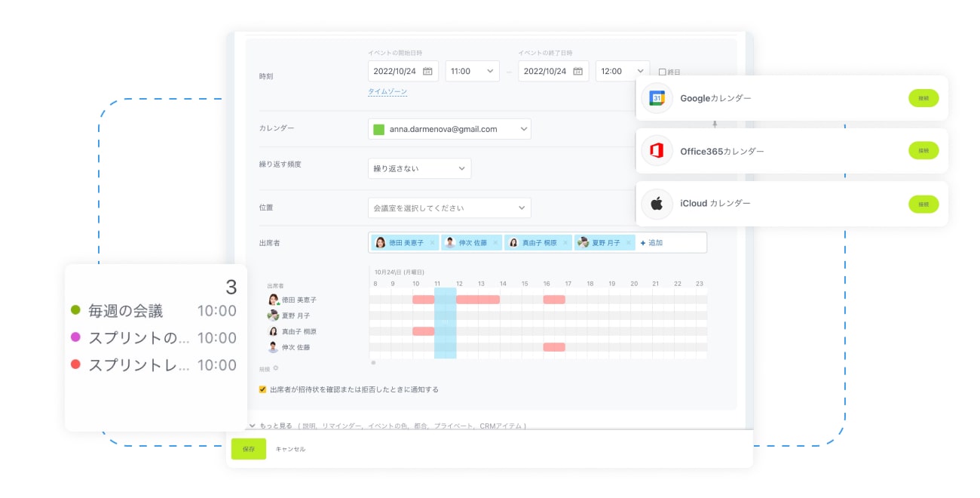
Task: Open the 繰り返さない repeat frequency dropdown
Action: pyautogui.click(x=419, y=168)
